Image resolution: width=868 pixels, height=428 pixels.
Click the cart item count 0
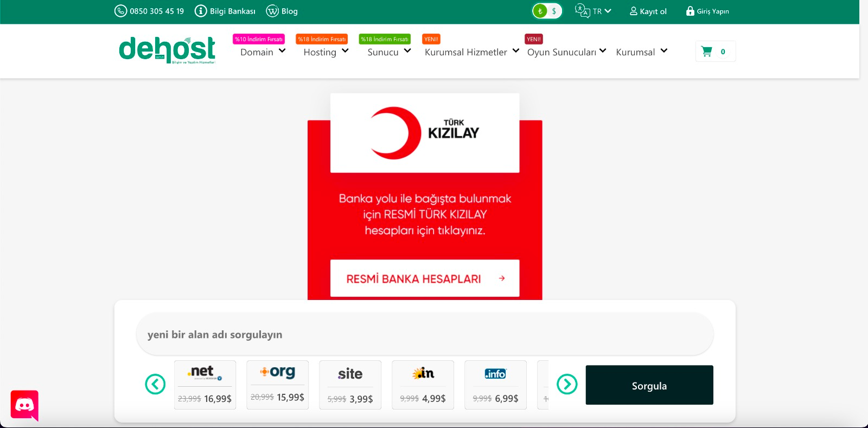[x=723, y=52]
